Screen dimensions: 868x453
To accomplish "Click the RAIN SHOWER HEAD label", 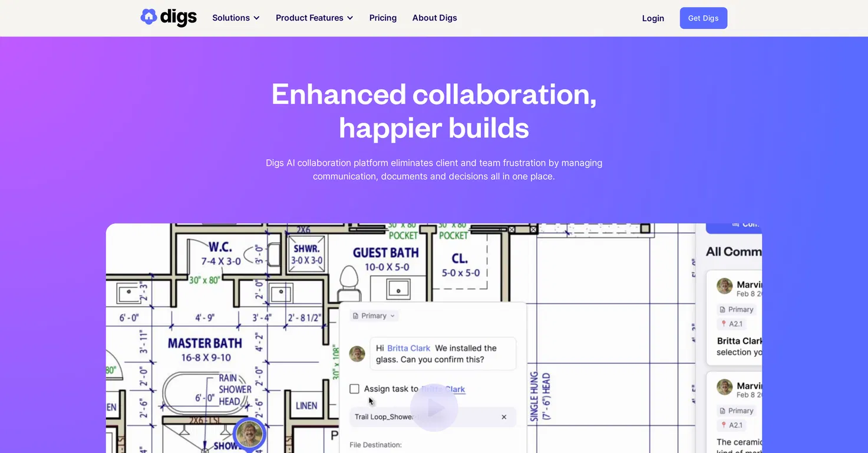I will click(235, 389).
